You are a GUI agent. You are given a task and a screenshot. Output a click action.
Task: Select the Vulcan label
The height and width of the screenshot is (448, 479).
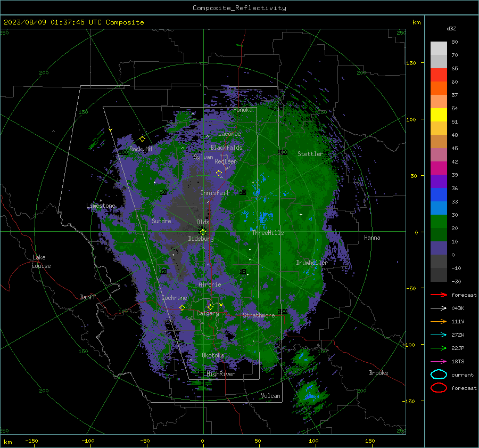pyautogui.click(x=270, y=395)
